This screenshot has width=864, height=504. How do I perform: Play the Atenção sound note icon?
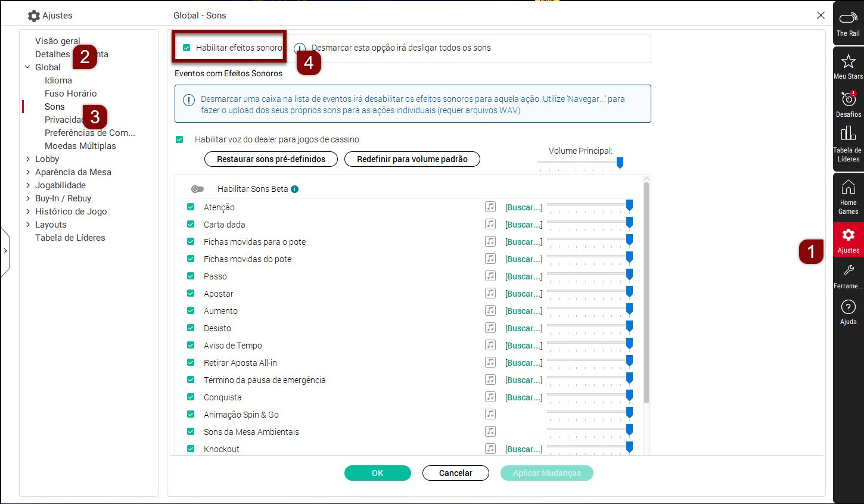(490, 207)
